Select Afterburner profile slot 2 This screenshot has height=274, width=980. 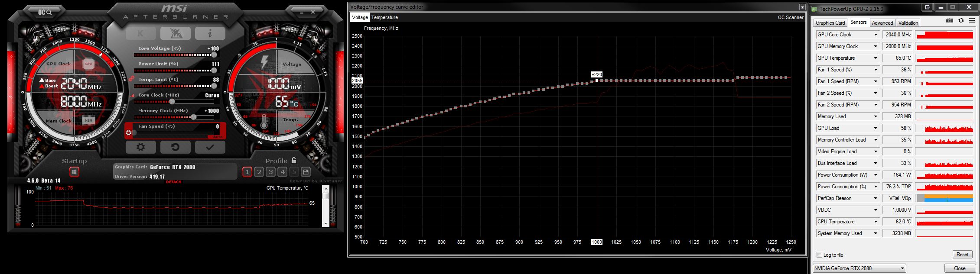click(259, 172)
